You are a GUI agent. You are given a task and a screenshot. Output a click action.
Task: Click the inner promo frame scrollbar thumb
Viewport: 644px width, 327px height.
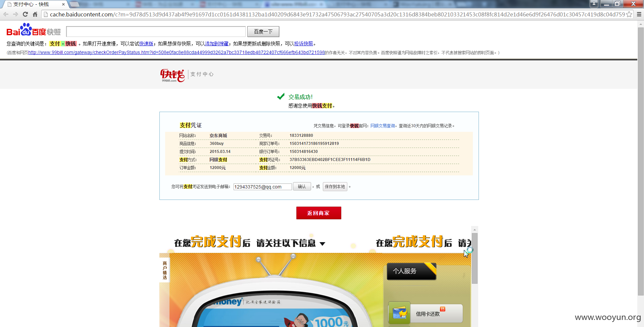click(474, 258)
